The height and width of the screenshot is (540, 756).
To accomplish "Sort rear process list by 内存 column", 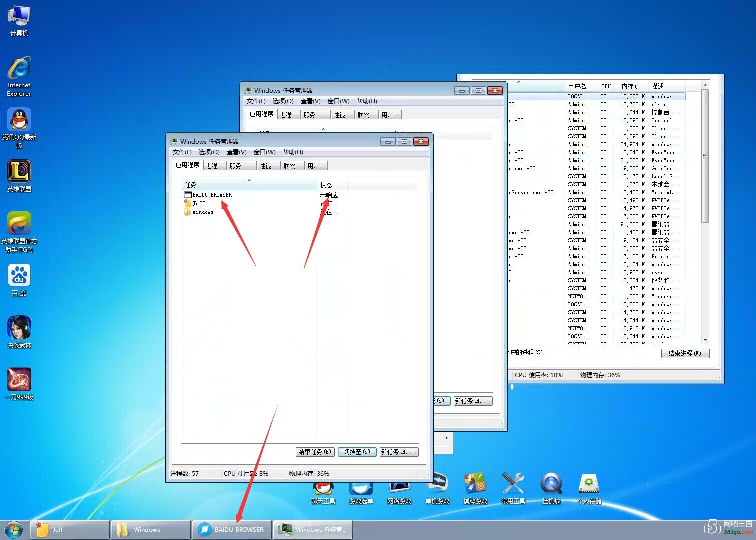I will coord(632,86).
